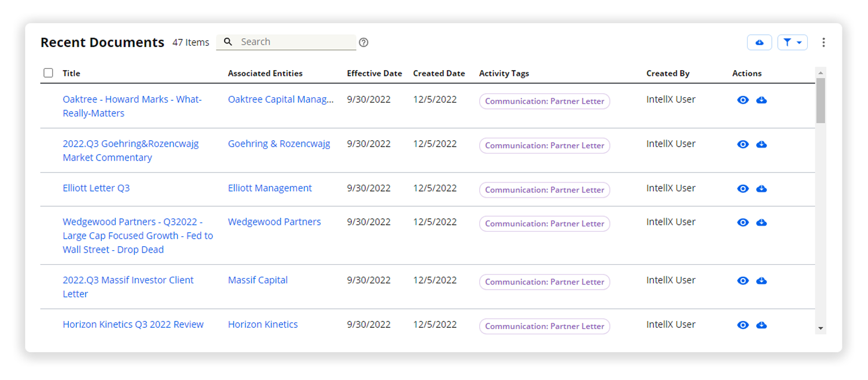Open the filter dropdown
Image resolution: width=868 pixels, height=380 pixels.
792,42
